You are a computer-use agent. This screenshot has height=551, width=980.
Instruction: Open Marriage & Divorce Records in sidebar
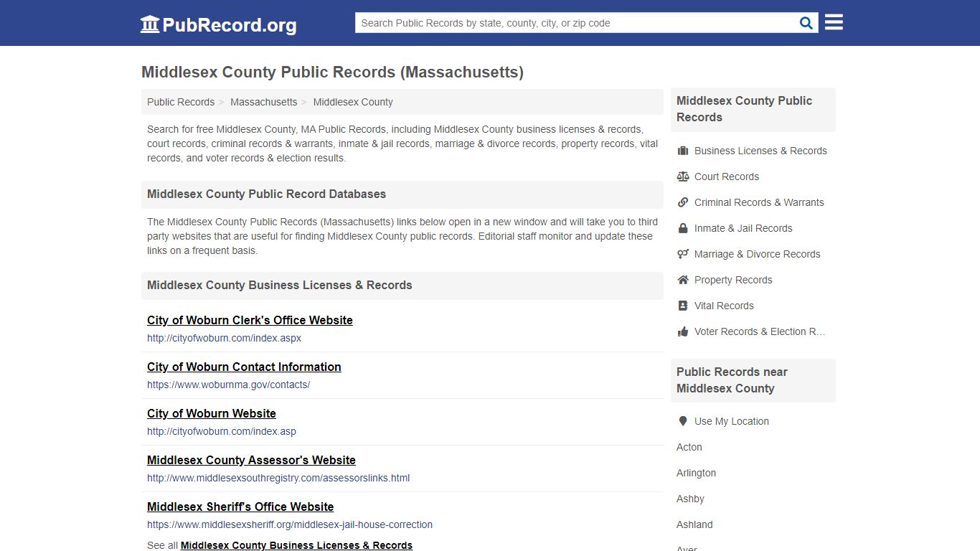757,254
